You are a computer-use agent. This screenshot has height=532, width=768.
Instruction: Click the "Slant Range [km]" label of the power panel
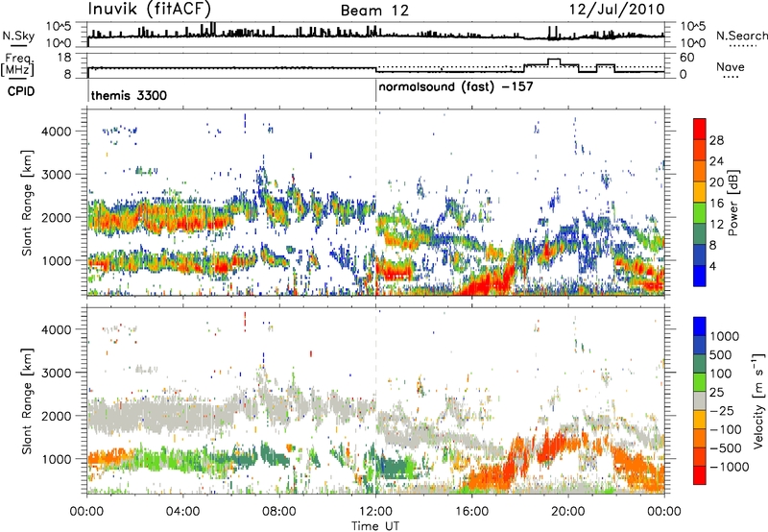[x=27, y=203]
